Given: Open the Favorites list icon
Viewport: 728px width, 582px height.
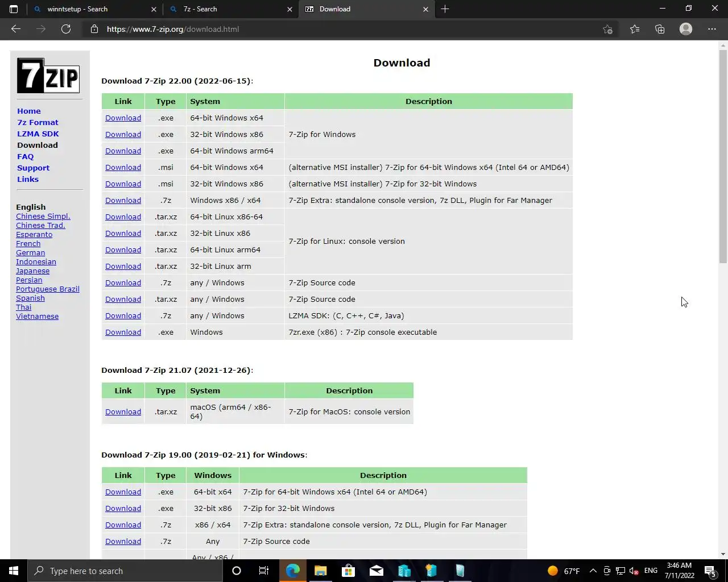Looking at the screenshot, I should pyautogui.click(x=635, y=29).
